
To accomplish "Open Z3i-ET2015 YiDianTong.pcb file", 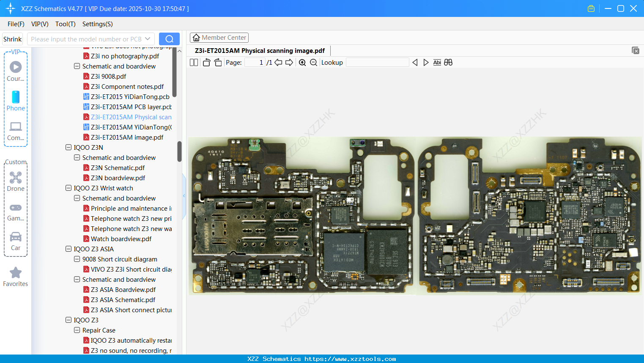I will 126,97.
